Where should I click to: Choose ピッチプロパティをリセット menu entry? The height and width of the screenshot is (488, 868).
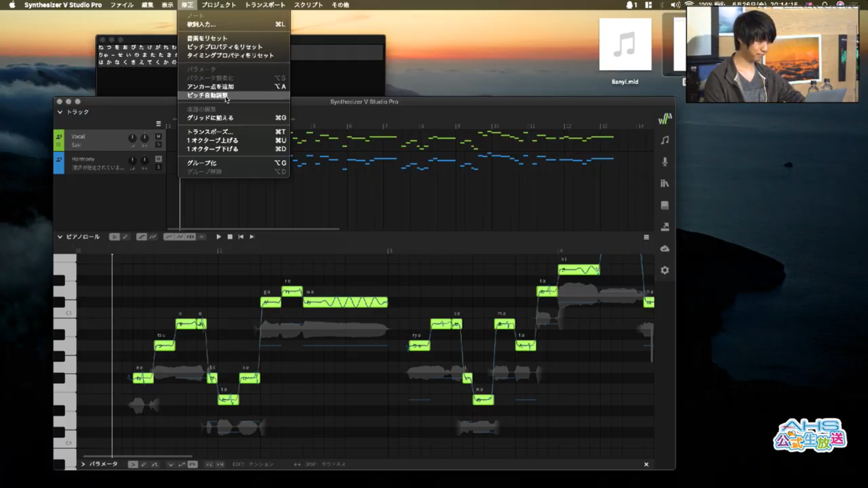[234, 47]
